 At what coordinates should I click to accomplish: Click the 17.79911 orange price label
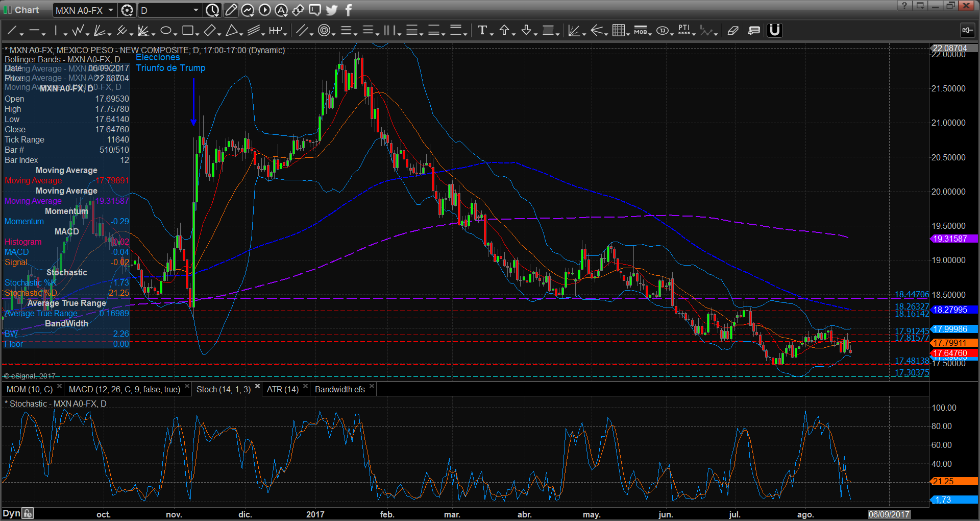(x=954, y=343)
